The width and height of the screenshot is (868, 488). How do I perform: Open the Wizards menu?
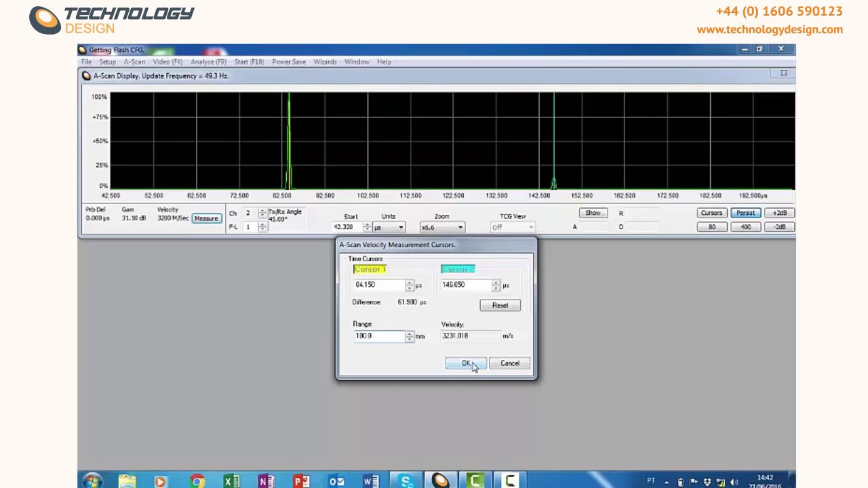pos(325,62)
